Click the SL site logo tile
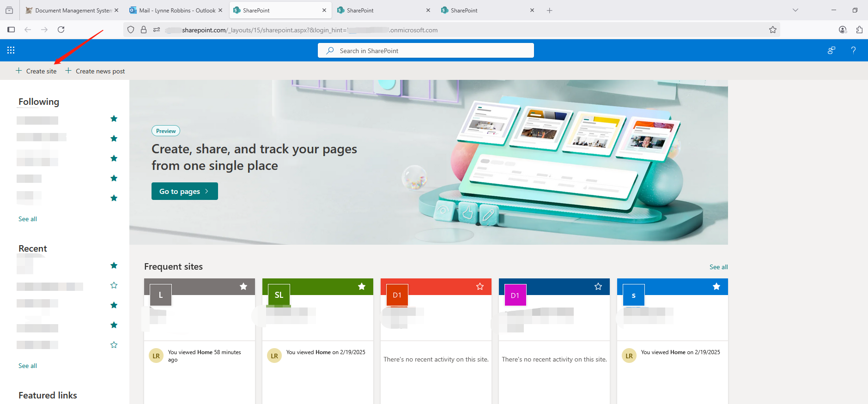Viewport: 868px width, 404px height. click(x=279, y=295)
